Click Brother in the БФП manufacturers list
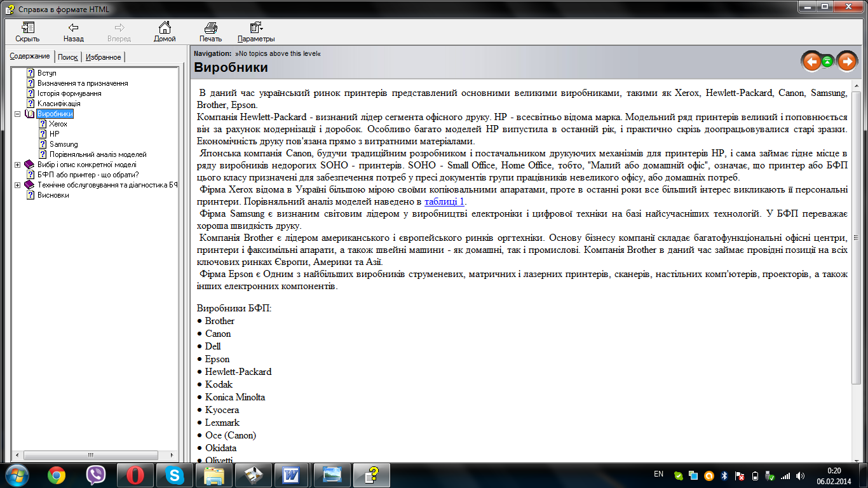Viewport: 868px width, 488px height. pos(219,321)
